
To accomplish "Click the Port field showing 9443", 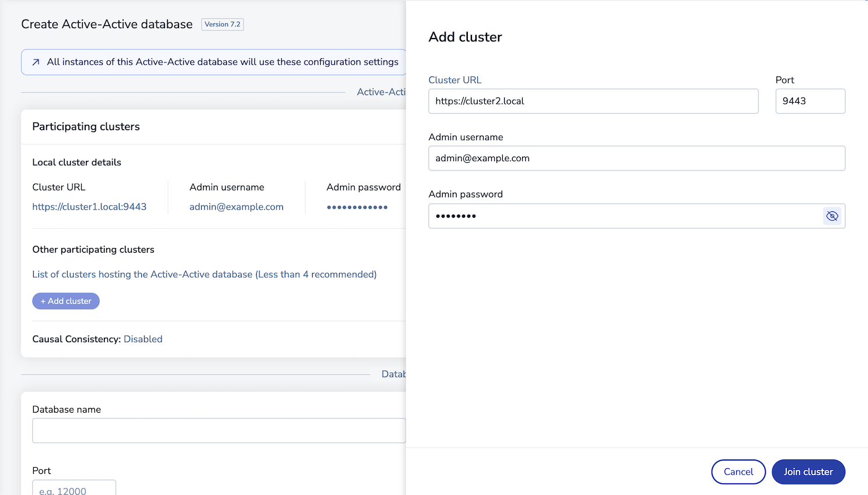I will pyautogui.click(x=810, y=101).
